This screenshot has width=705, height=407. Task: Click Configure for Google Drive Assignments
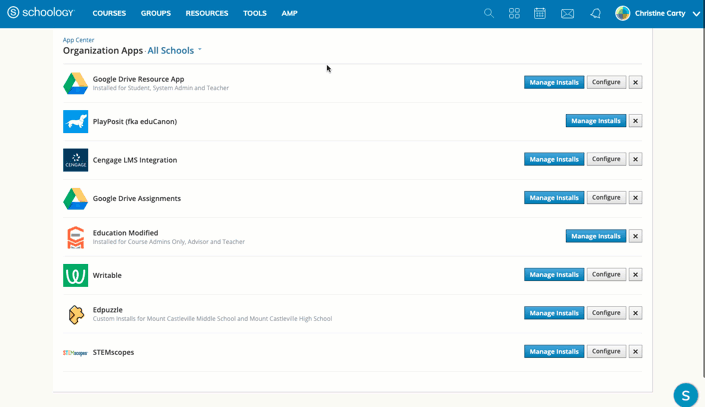coord(606,198)
